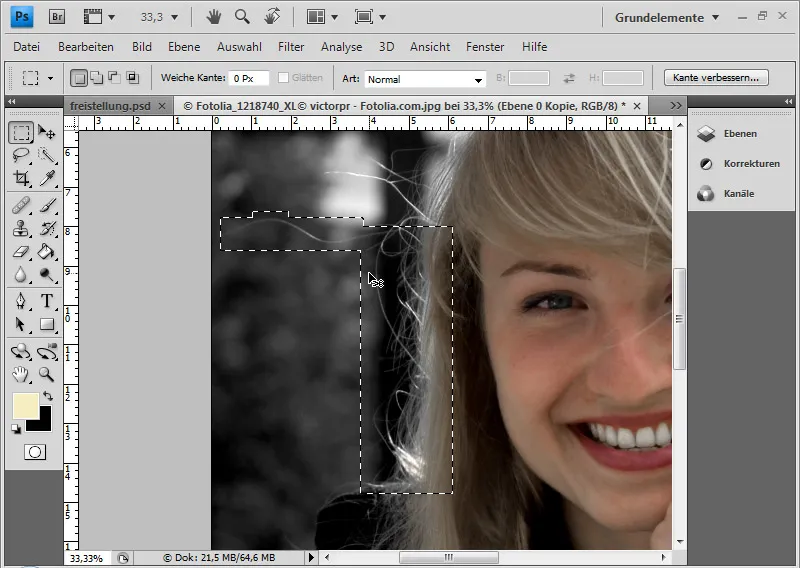Open the status bar info flyout arrow

coord(311,557)
